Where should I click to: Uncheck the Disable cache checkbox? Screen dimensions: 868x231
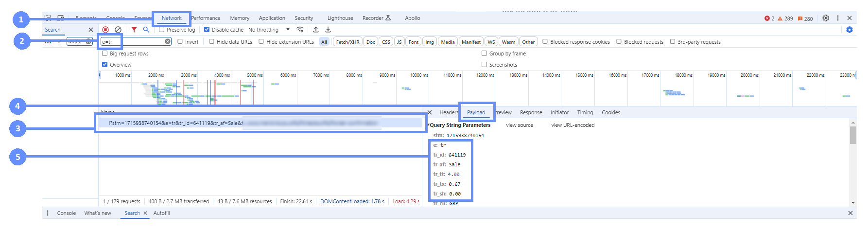(207, 30)
